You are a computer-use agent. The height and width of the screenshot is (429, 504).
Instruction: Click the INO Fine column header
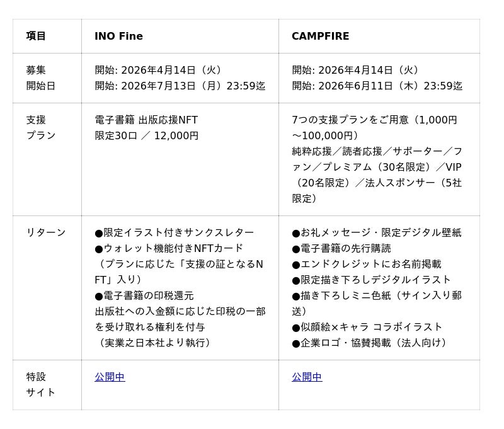point(118,36)
